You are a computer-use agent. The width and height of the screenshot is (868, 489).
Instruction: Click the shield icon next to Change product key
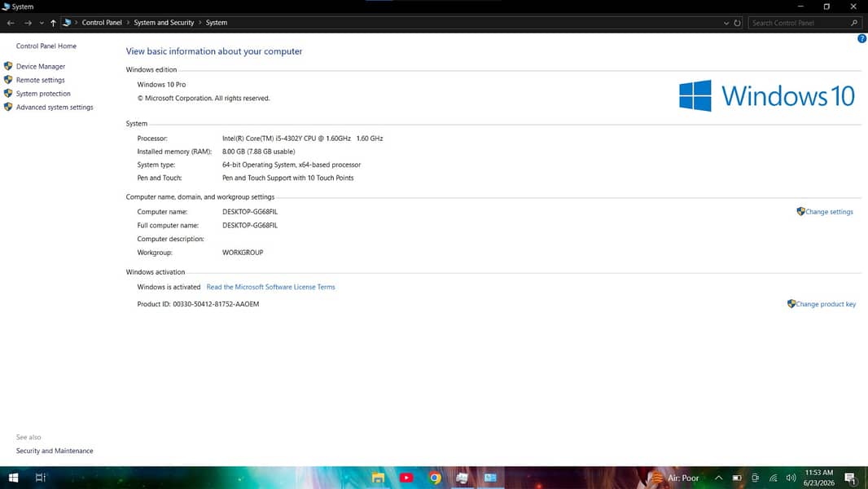coord(791,303)
